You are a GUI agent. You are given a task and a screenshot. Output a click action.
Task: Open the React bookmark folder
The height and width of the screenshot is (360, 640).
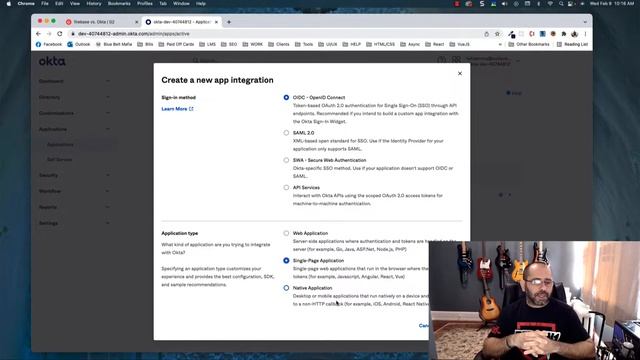point(435,44)
